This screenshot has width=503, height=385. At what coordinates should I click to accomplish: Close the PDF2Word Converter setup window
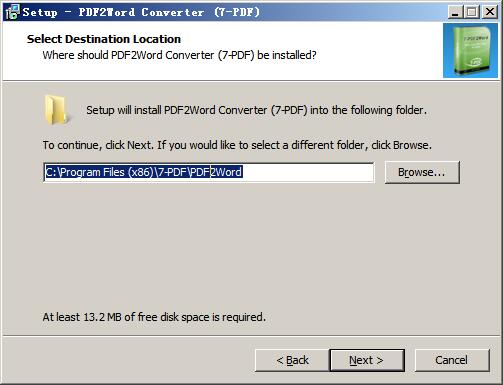click(x=490, y=12)
